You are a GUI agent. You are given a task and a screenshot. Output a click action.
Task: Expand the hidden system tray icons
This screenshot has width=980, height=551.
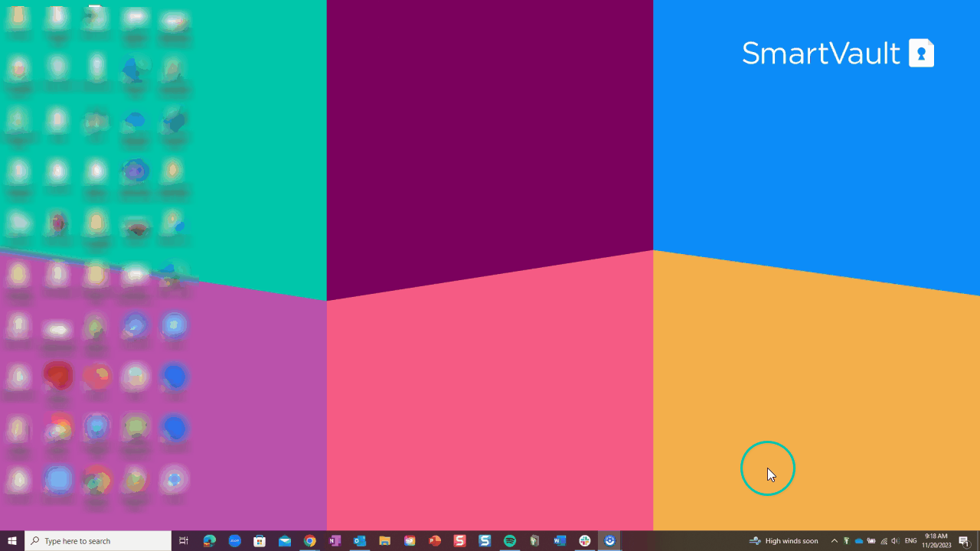835,541
